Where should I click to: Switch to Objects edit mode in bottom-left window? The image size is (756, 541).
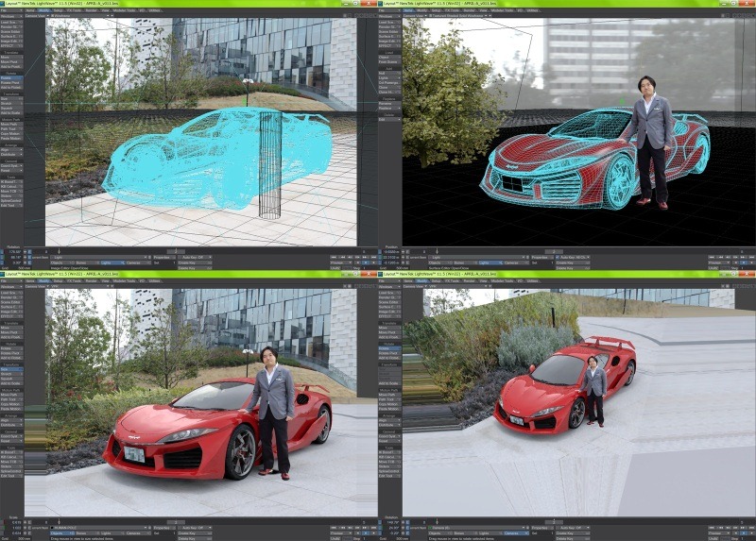60,533
